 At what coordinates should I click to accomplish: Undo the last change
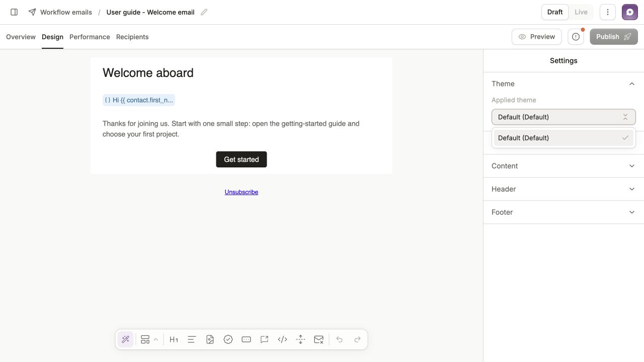(x=340, y=339)
